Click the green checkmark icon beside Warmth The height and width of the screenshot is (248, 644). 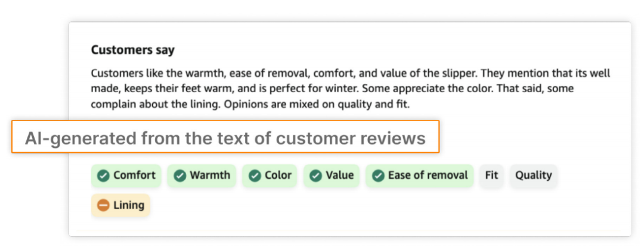[x=179, y=176]
